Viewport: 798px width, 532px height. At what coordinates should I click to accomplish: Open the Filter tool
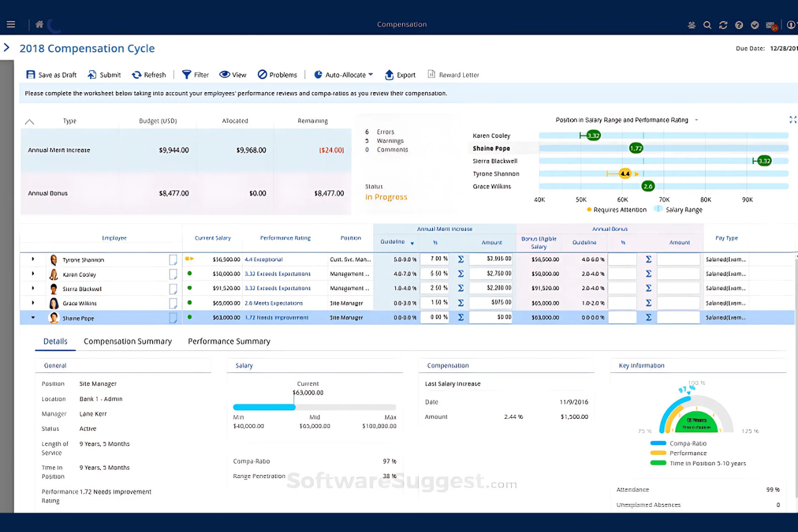click(195, 74)
